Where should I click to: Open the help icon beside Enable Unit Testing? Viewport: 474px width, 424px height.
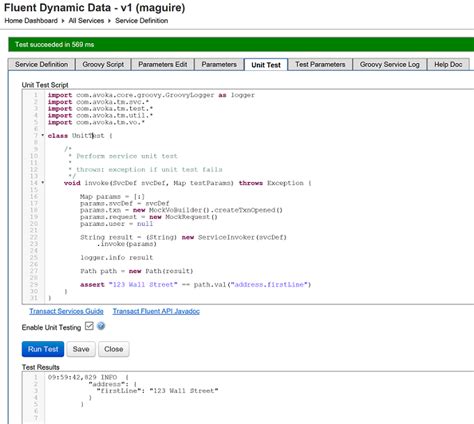point(101,326)
